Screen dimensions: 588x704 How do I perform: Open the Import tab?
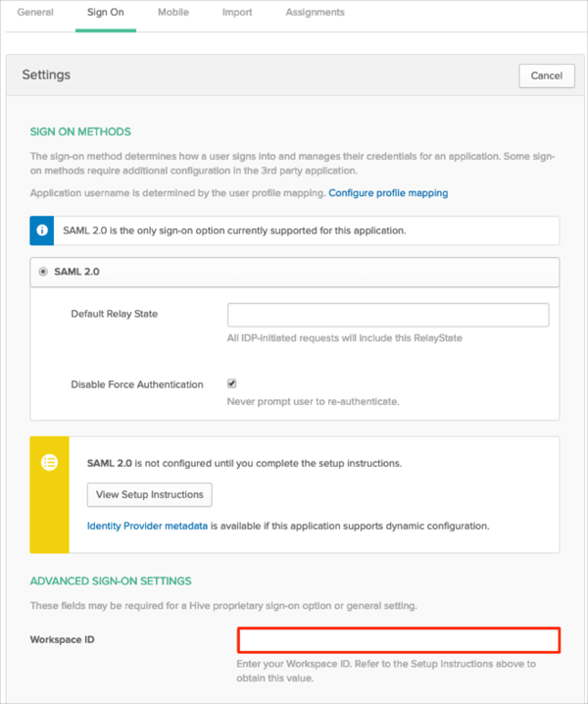tap(237, 13)
